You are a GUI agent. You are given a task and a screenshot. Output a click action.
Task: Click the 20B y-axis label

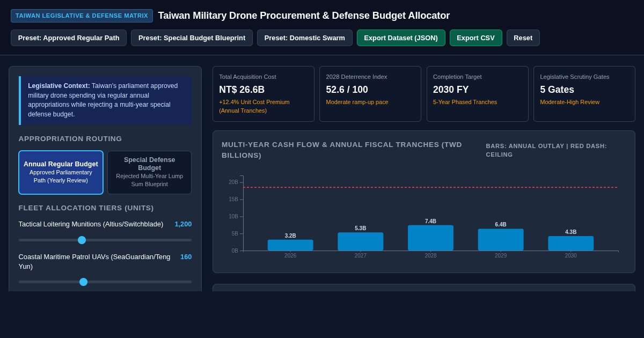click(233, 182)
